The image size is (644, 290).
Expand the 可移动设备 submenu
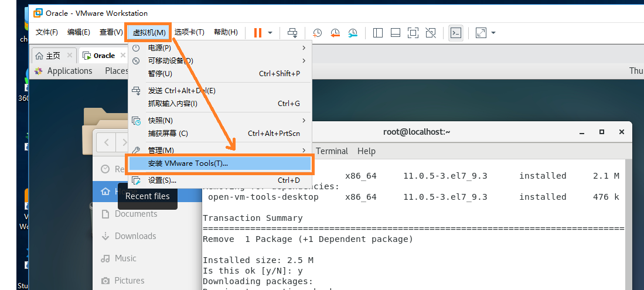pos(220,61)
